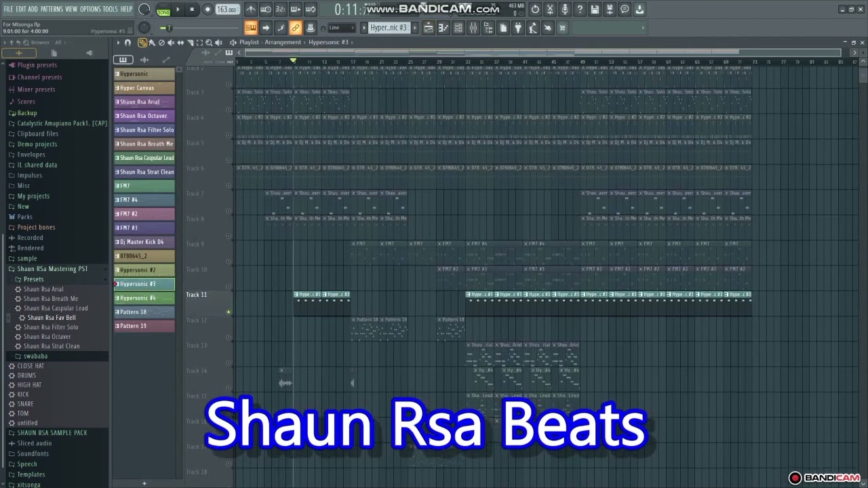The image size is (868, 488).
Task: Click the master volume knob
Action: (x=144, y=9)
